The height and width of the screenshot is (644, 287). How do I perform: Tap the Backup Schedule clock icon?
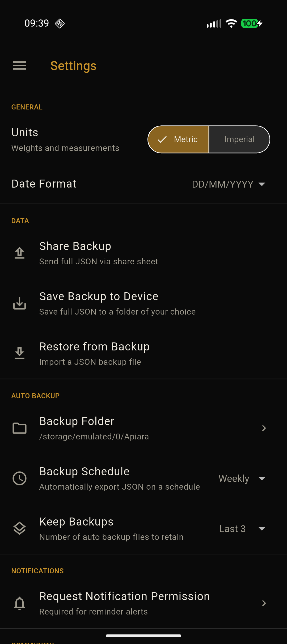20,478
